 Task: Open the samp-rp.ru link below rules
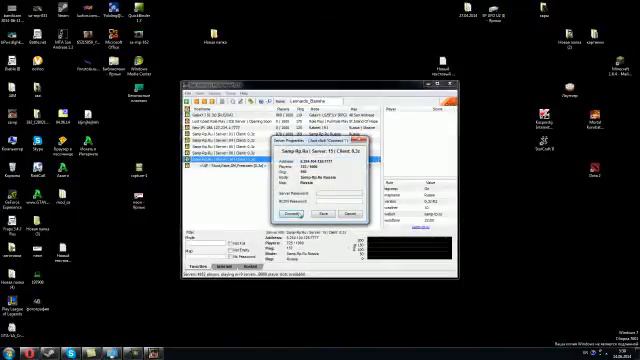[420, 227]
